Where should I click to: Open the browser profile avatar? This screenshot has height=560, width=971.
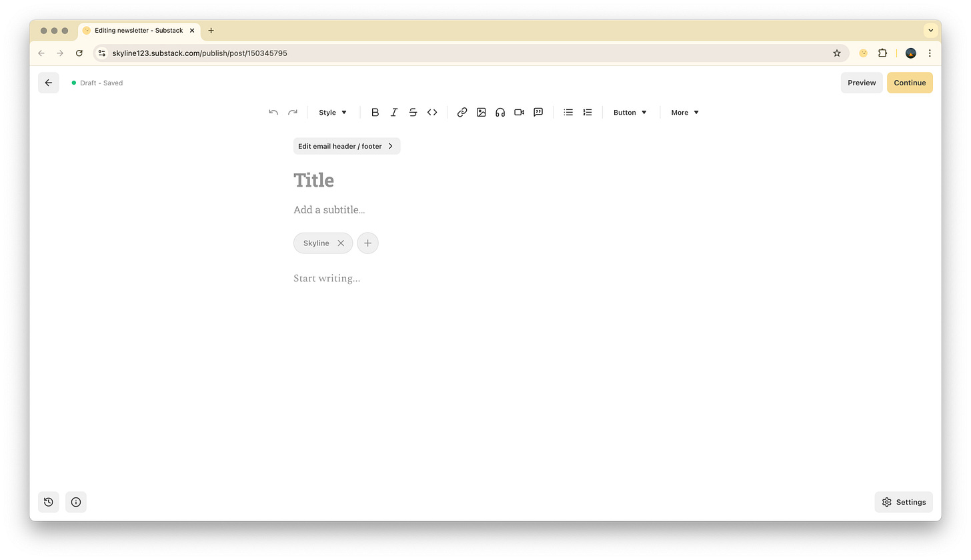click(911, 53)
